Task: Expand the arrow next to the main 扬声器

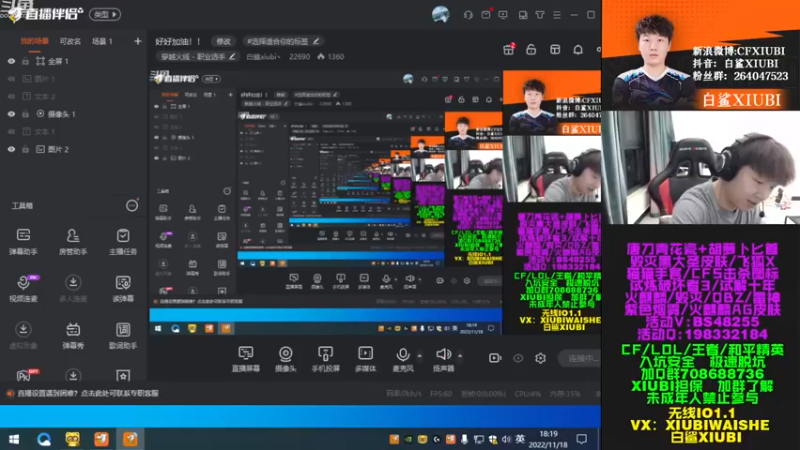Action: click(x=460, y=356)
